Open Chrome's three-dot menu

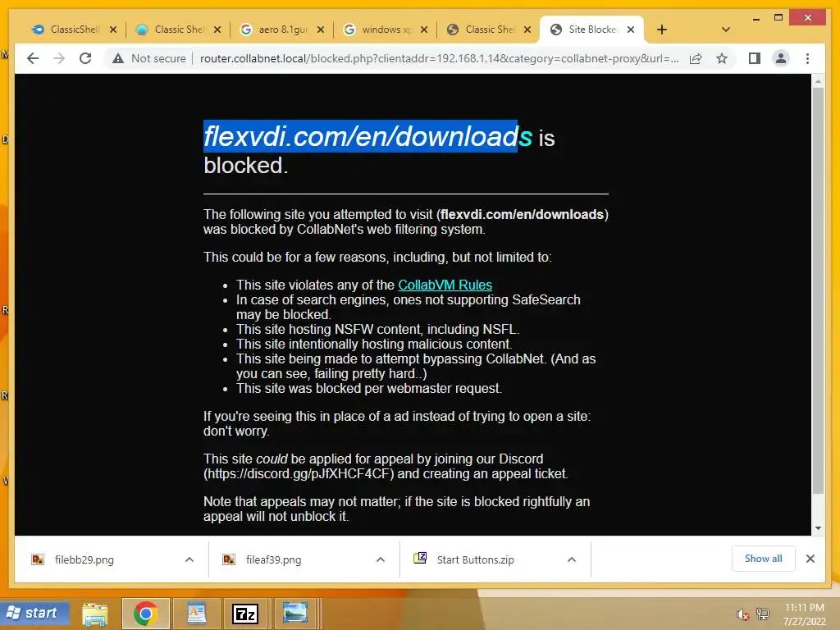[807, 58]
